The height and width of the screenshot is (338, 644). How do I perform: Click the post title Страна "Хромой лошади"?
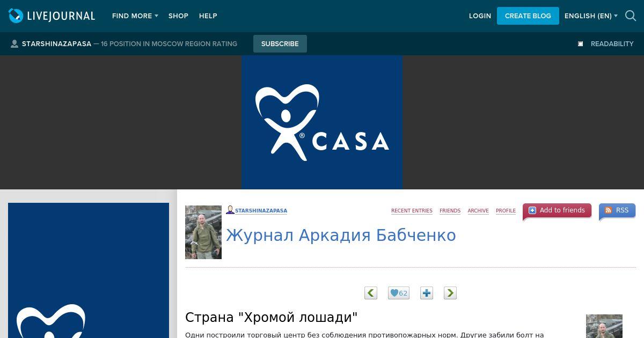[x=272, y=318]
